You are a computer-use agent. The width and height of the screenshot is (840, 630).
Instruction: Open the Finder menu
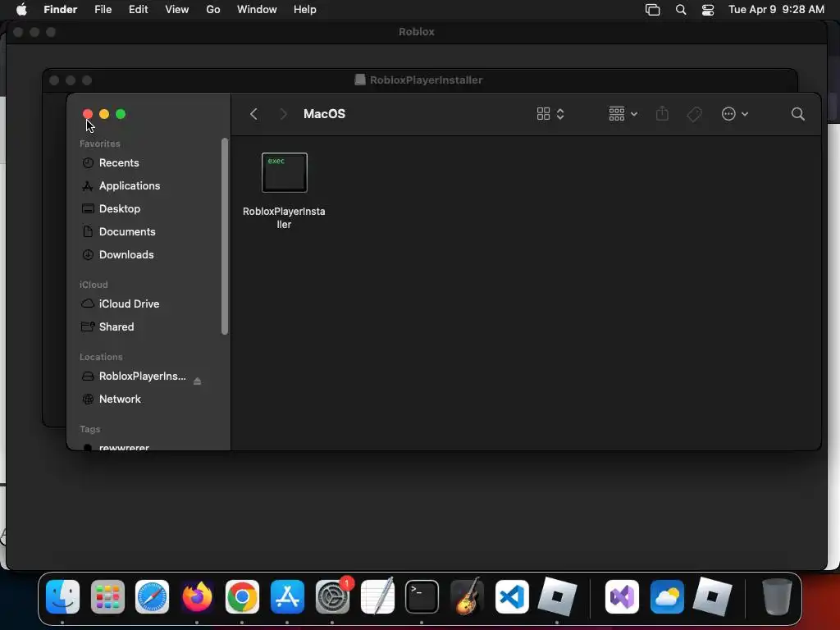[60, 9]
